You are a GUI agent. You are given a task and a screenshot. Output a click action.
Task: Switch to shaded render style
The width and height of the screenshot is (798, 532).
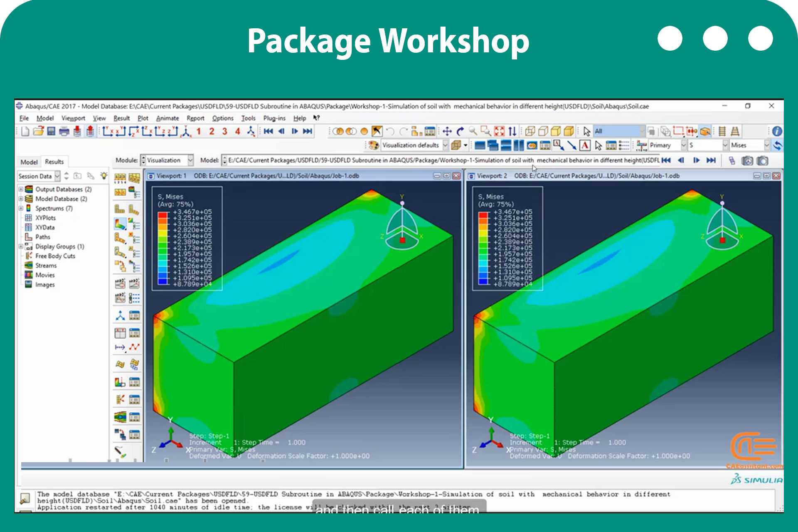[569, 131]
